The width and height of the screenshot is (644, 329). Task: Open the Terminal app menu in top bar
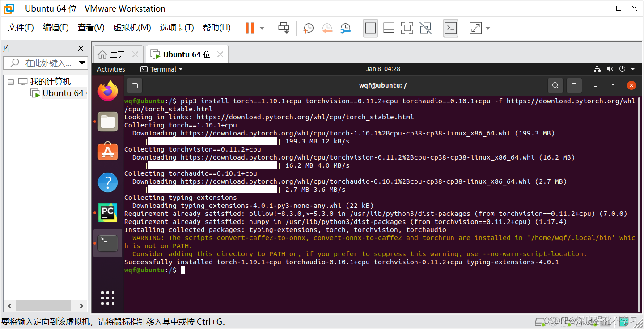(162, 69)
